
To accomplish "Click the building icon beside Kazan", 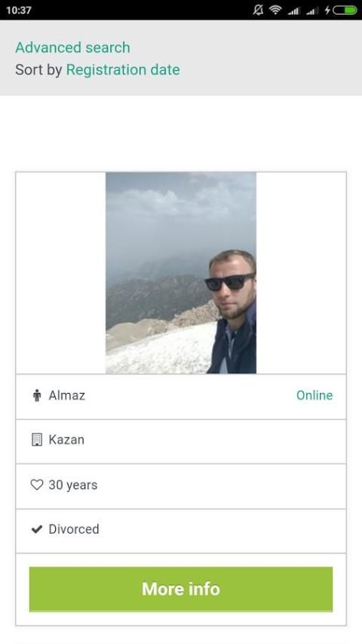I will pyautogui.click(x=37, y=440).
